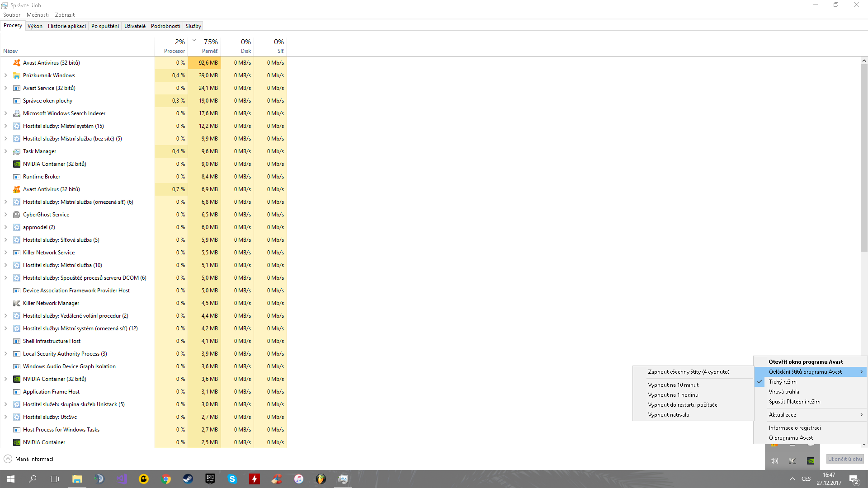The image size is (868, 488).
Task: Open Virová truhla from Avast menu
Action: 811,392
